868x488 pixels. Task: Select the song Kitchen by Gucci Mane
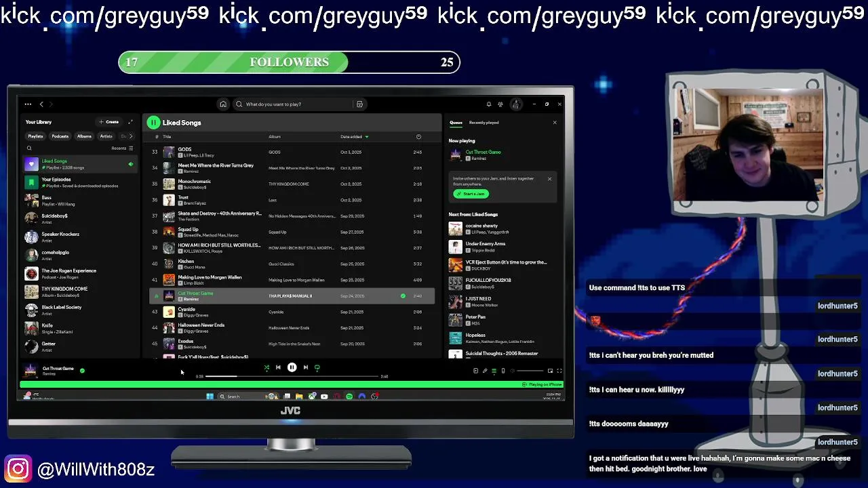pyautogui.click(x=293, y=264)
